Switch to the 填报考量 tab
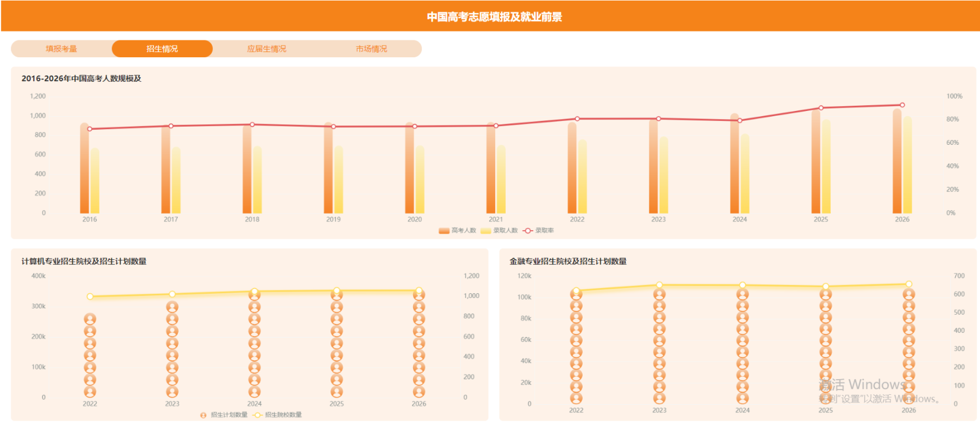980x424 pixels. click(x=61, y=48)
